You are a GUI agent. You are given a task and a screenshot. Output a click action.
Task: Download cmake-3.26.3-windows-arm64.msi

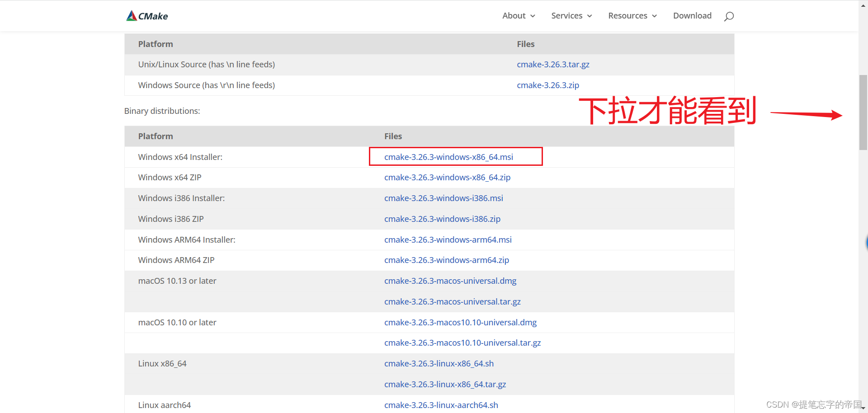[x=448, y=240]
